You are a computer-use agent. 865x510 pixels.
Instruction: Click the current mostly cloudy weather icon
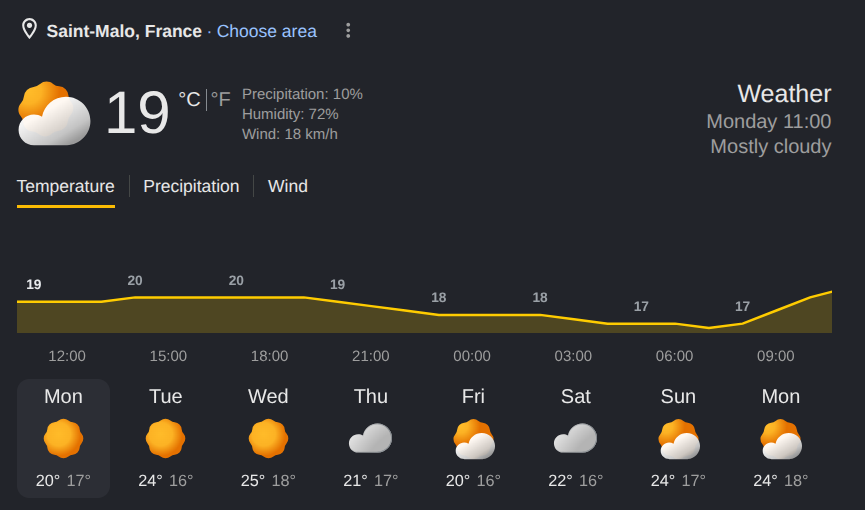tap(54, 114)
